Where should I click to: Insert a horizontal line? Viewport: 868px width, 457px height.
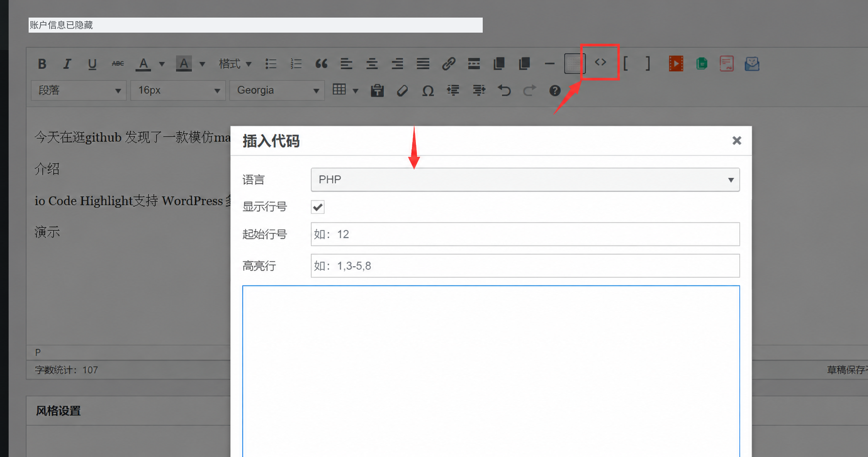(550, 64)
